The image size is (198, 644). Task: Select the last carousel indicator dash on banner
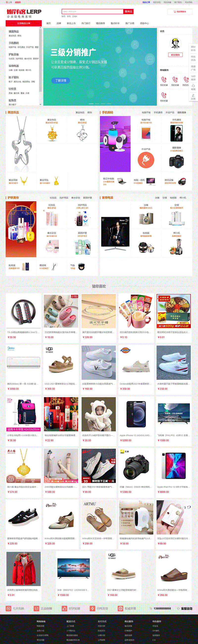[109, 103]
